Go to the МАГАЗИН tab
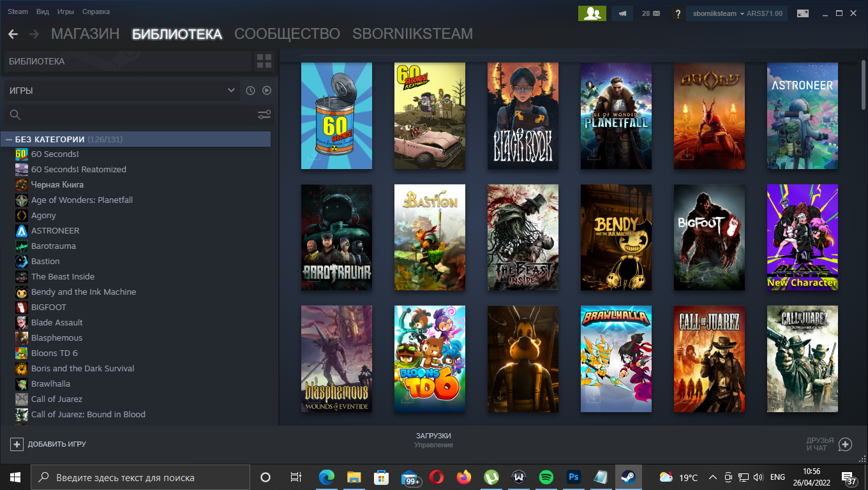This screenshot has width=868, height=490. pyautogui.click(x=86, y=34)
